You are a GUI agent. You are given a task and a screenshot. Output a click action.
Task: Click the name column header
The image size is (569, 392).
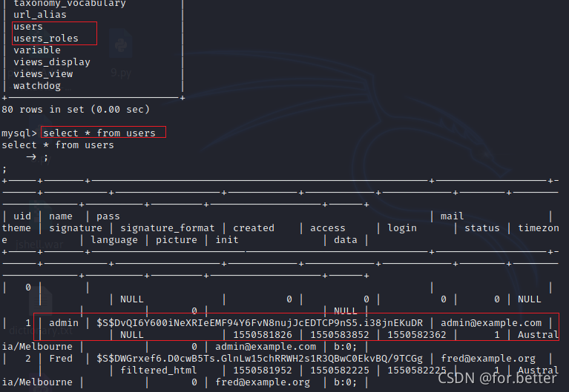[61, 216]
